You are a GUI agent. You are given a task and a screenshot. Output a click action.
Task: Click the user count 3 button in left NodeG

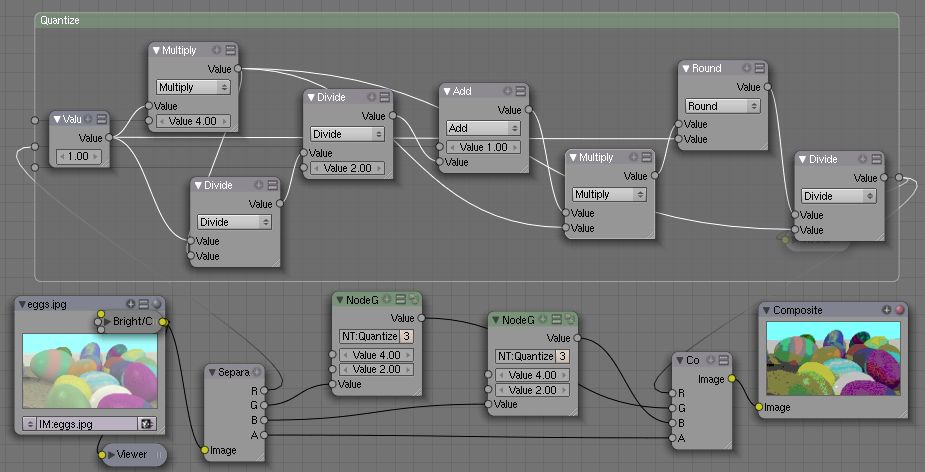(406, 336)
